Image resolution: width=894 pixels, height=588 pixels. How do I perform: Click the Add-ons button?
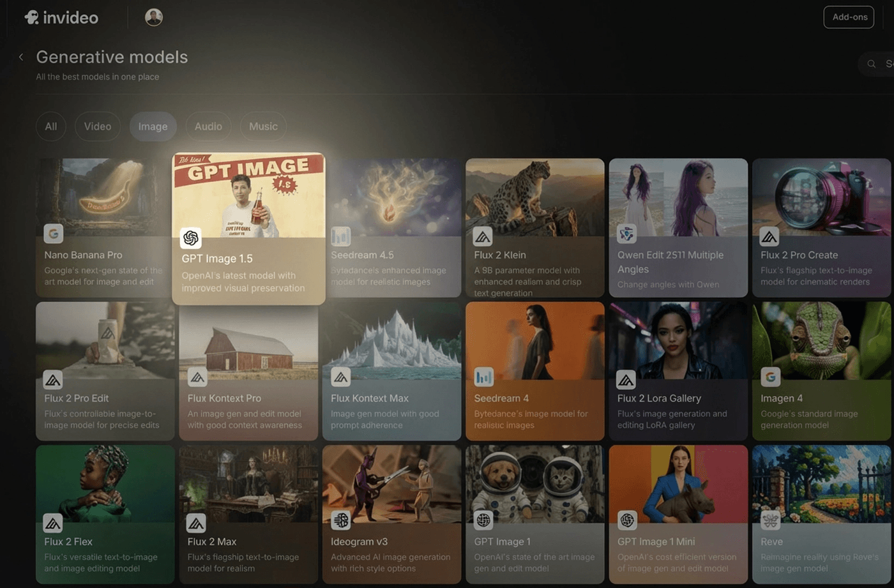[849, 17]
